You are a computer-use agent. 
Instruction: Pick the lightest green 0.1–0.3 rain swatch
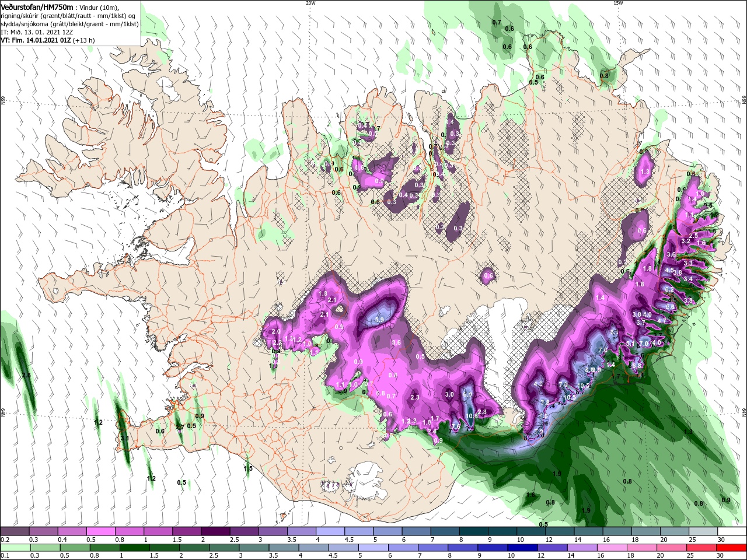[x=15, y=548]
